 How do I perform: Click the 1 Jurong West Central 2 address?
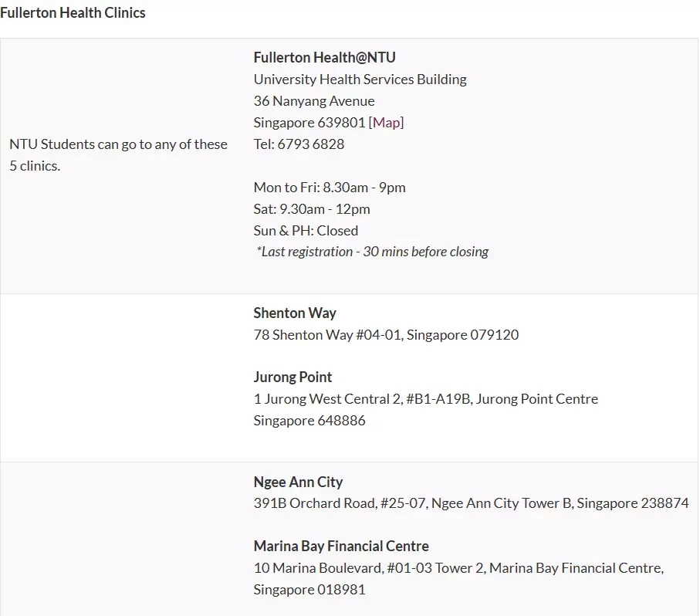[x=426, y=398]
